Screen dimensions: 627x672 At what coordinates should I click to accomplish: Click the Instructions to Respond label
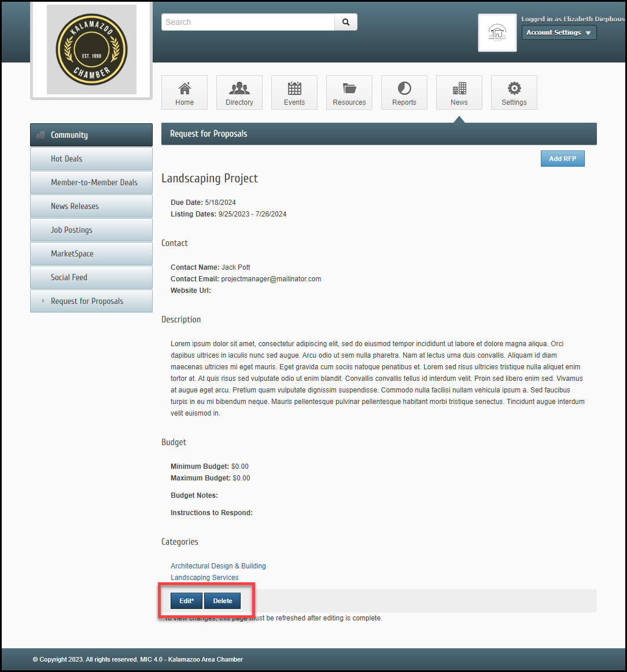[212, 513]
